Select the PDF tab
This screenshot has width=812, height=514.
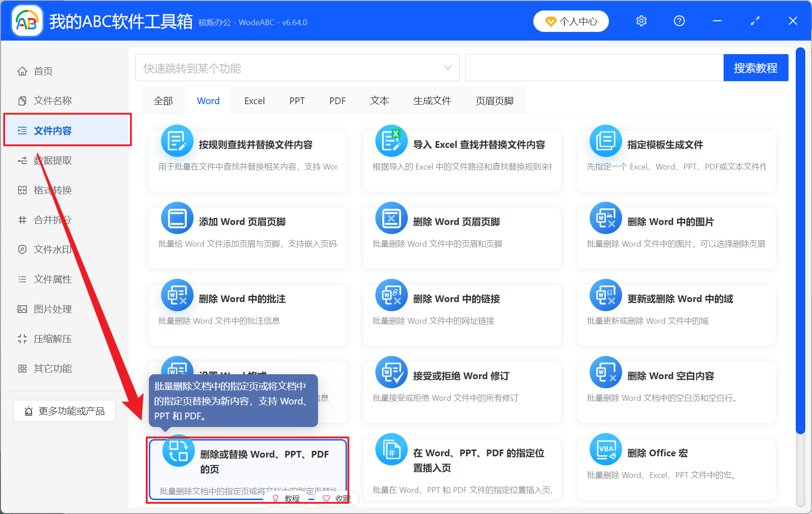(337, 100)
